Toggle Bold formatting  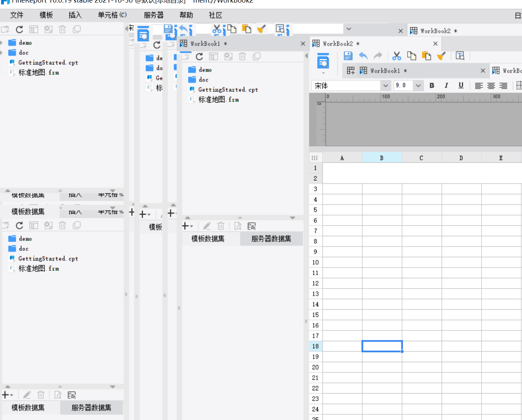pos(432,85)
